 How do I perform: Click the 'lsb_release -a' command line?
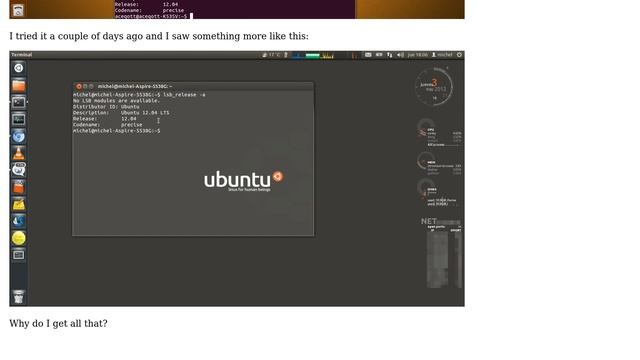click(139, 95)
